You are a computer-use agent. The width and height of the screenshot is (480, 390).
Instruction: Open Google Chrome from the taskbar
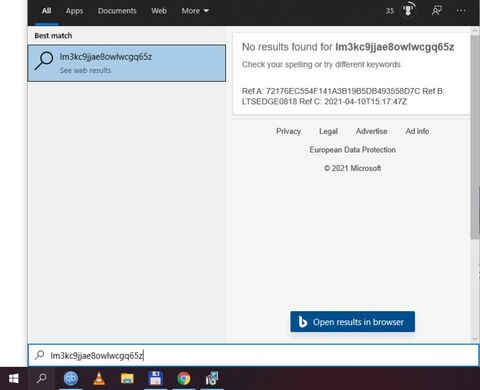tap(184, 379)
